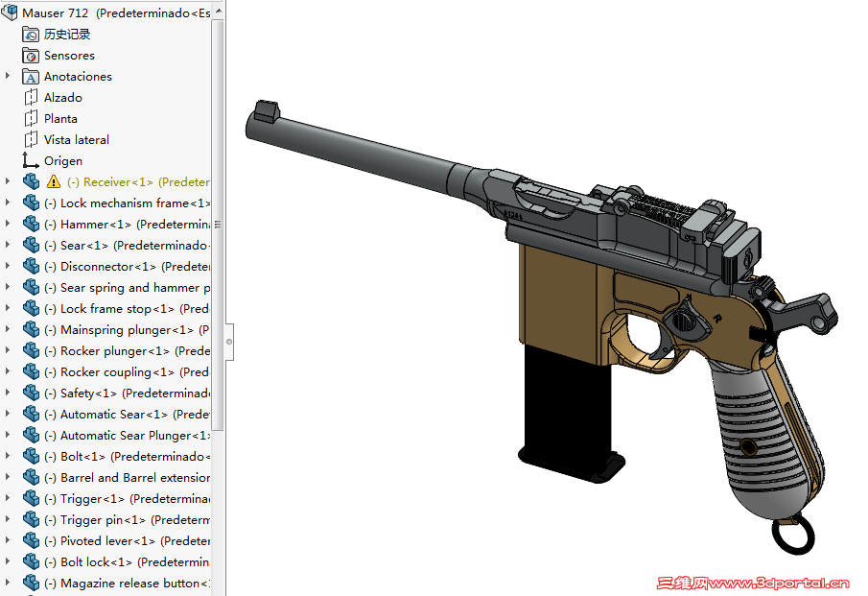Click the feature tree scrollbar up arrow

[218, 11]
